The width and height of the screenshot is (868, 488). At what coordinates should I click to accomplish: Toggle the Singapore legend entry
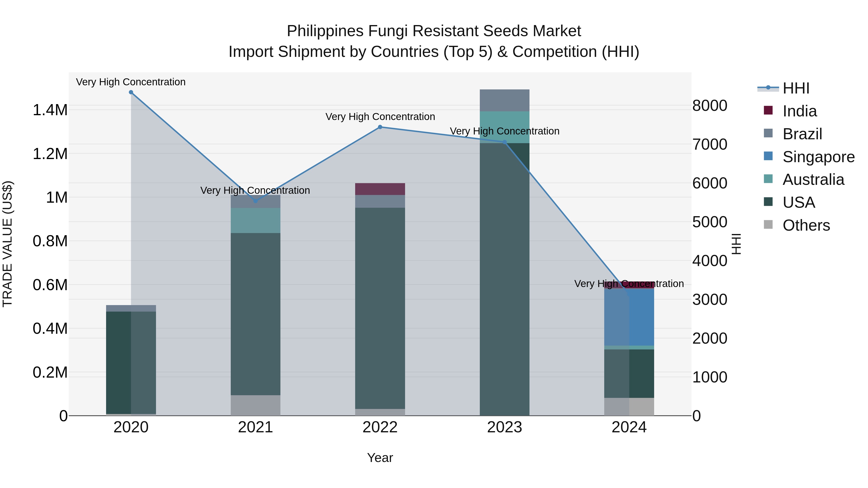click(x=809, y=157)
